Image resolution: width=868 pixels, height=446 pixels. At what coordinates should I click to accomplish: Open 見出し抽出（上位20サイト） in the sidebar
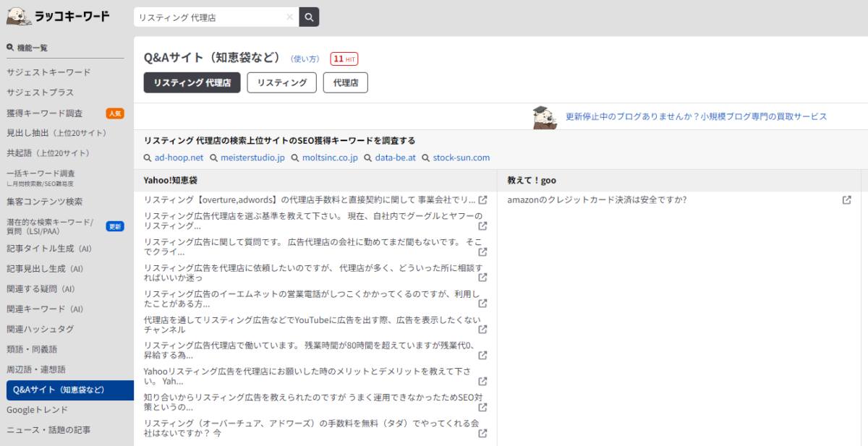click(56, 133)
